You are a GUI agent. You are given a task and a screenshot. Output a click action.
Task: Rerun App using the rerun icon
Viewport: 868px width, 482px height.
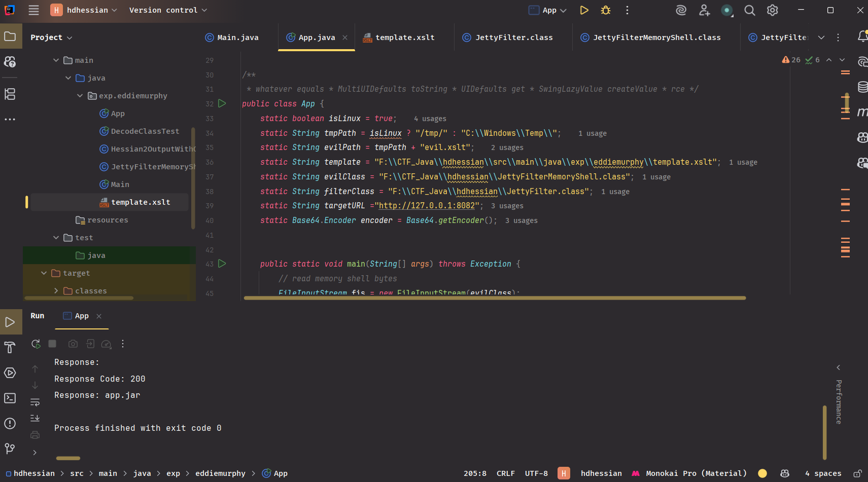[36, 344]
